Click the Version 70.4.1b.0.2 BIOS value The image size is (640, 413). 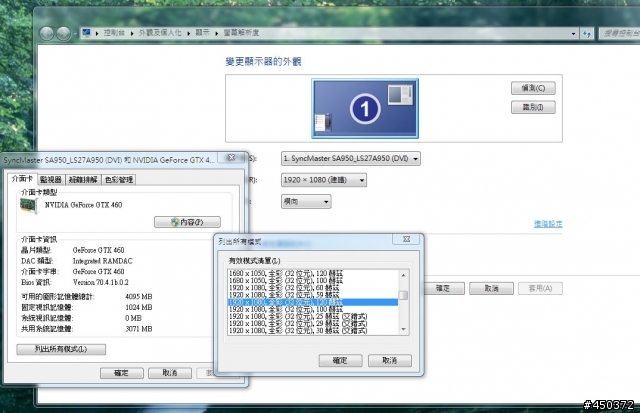tap(100, 282)
